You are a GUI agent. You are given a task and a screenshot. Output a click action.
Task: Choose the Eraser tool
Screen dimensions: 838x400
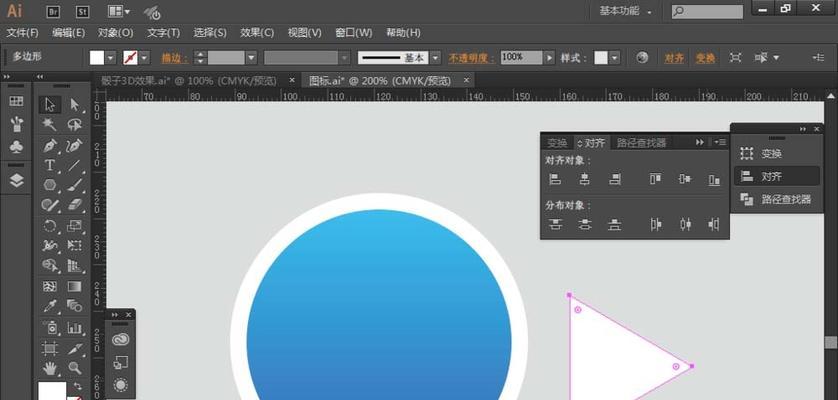click(x=74, y=205)
